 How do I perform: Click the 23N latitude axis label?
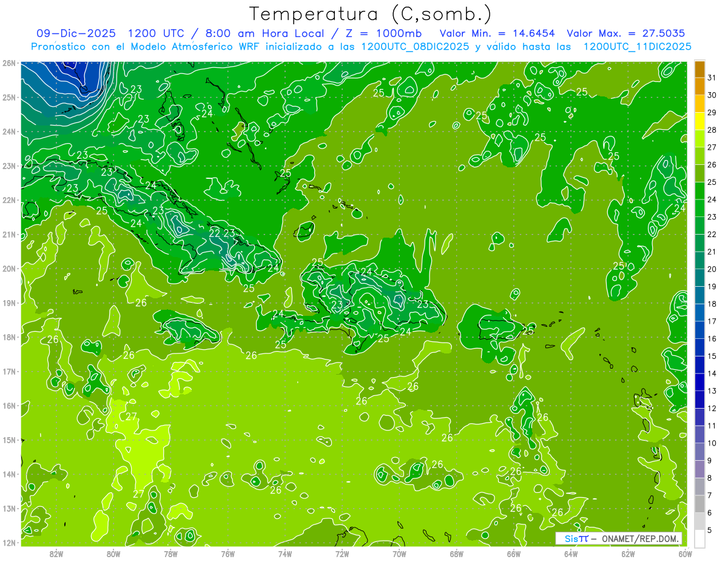9,166
